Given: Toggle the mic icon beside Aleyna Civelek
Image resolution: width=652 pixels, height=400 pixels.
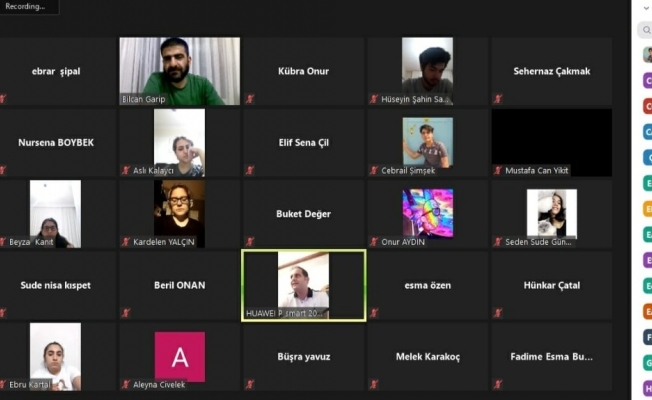Looking at the screenshot, I should coord(126,383).
